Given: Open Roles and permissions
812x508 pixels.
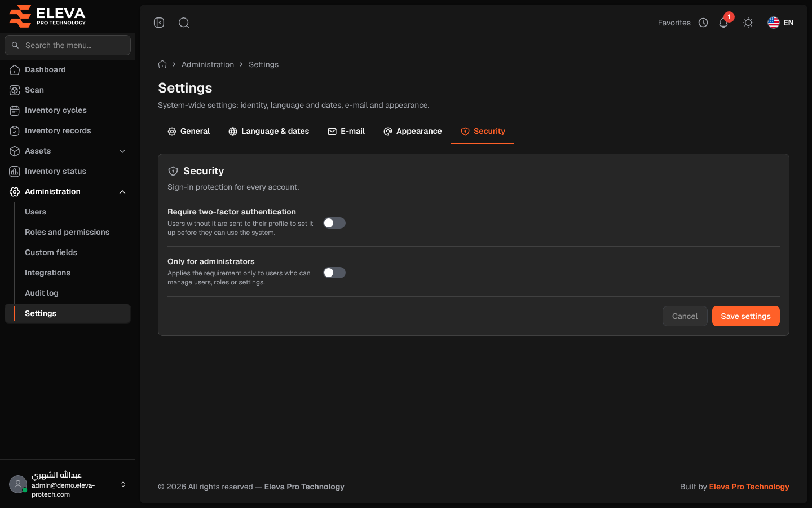Looking at the screenshot, I should pyautogui.click(x=68, y=232).
